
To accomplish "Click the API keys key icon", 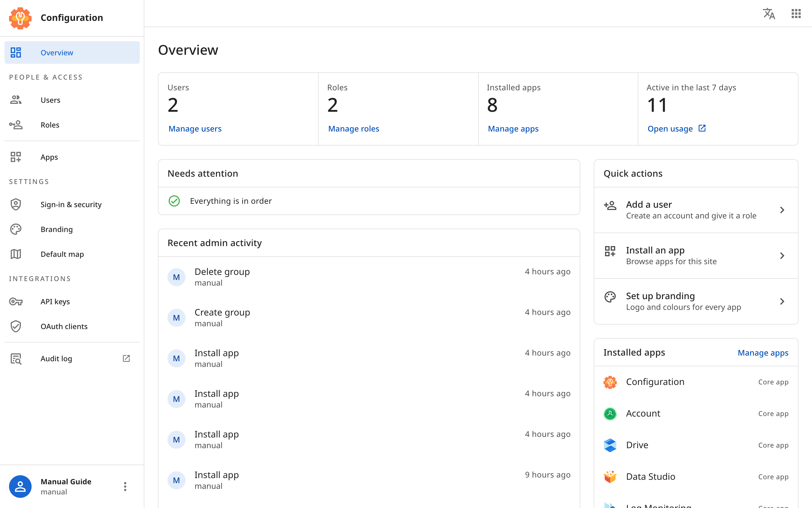I will click(x=16, y=301).
